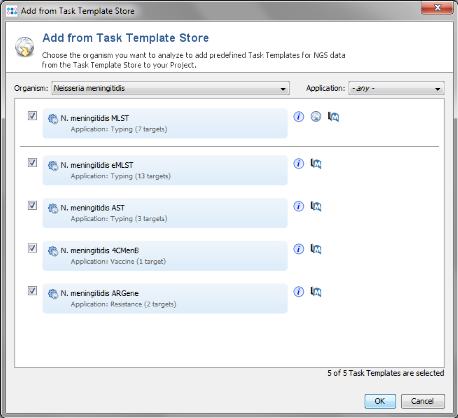Image resolution: width=458 pixels, height=418 pixels.
Task: Toggle the N. meningitidis AST checkbox
Action: pos(32,205)
